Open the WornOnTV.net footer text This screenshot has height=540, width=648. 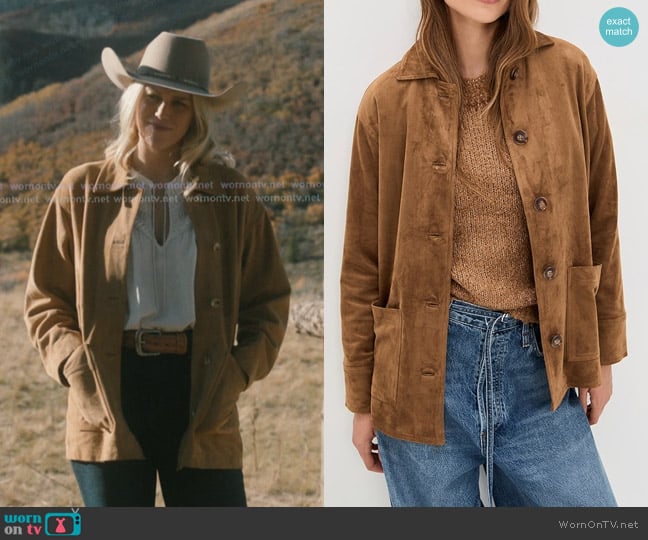pyautogui.click(x=598, y=525)
